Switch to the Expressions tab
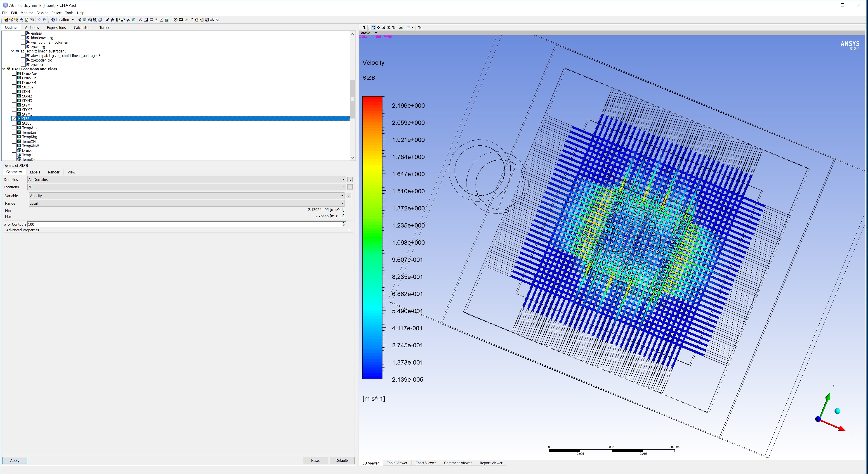This screenshot has height=474, width=868. 56,28
